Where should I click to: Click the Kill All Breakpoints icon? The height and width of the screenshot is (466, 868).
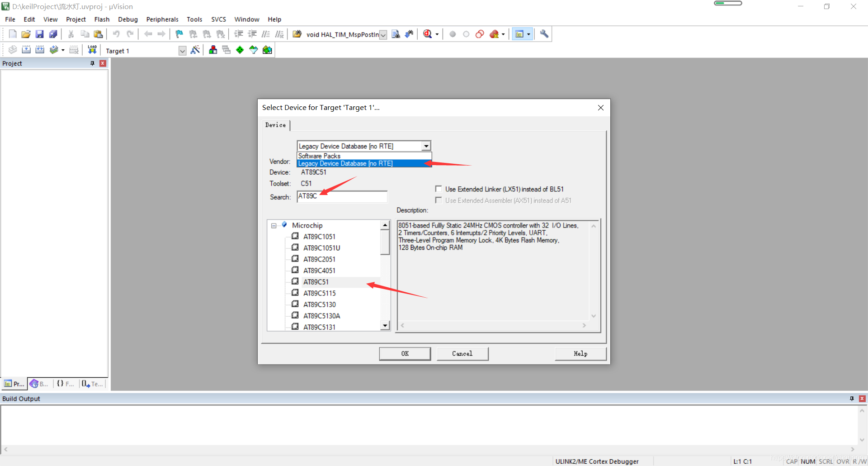(494, 34)
